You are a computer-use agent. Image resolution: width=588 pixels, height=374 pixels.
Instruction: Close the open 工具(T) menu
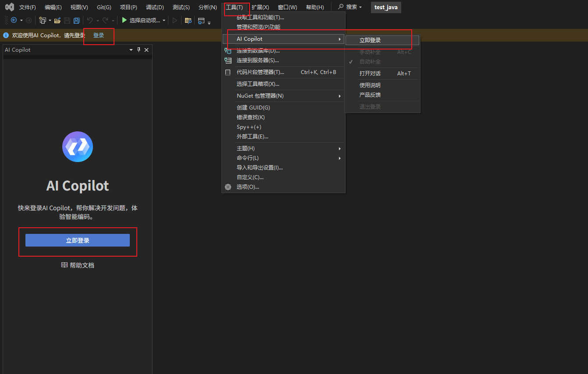point(234,7)
